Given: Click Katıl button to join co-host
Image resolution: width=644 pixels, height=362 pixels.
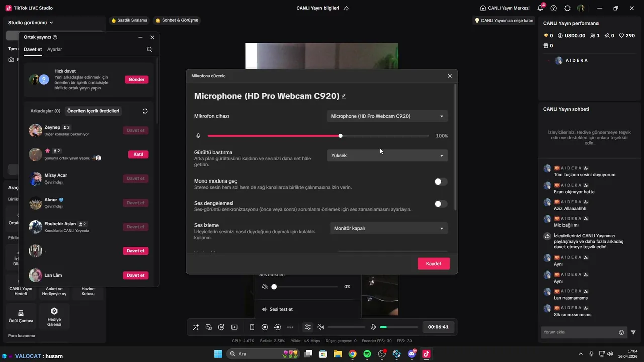Looking at the screenshot, I should tap(138, 154).
